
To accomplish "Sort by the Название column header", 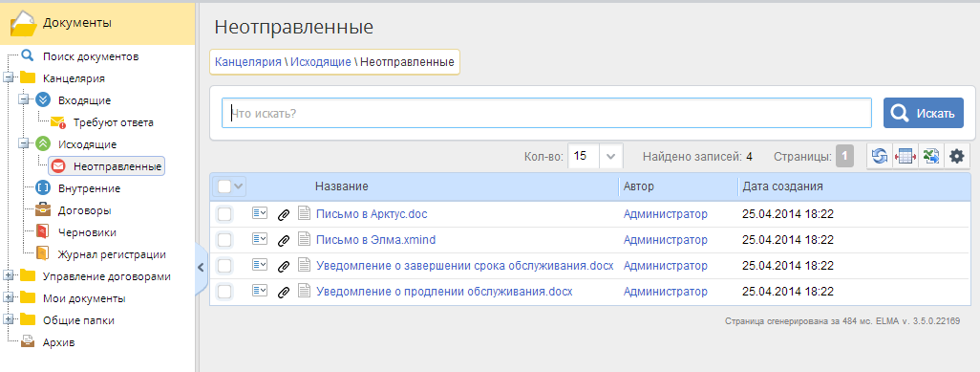I will [x=342, y=186].
